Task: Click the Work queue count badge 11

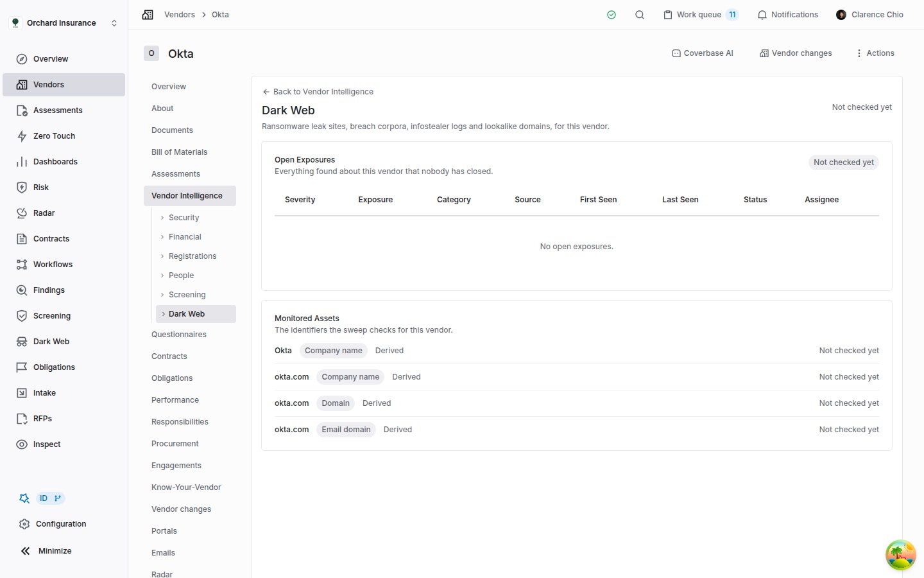Action: (x=732, y=15)
